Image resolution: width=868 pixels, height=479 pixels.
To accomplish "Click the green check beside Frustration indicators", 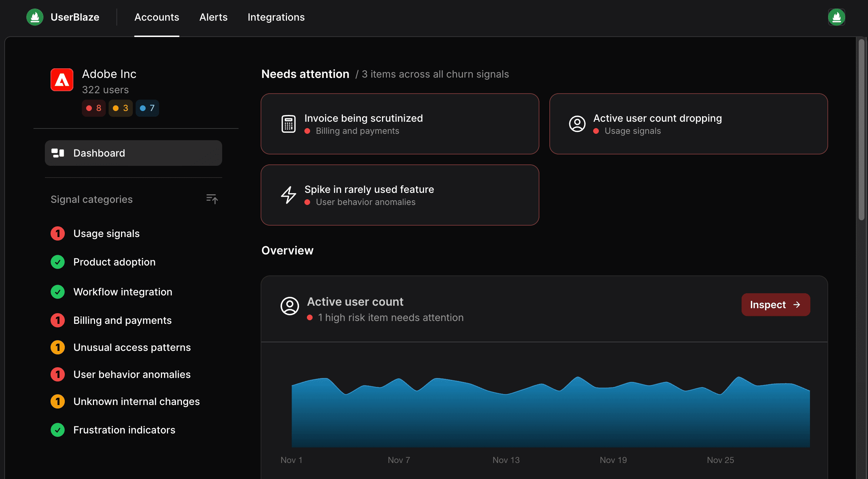I will pos(58,430).
